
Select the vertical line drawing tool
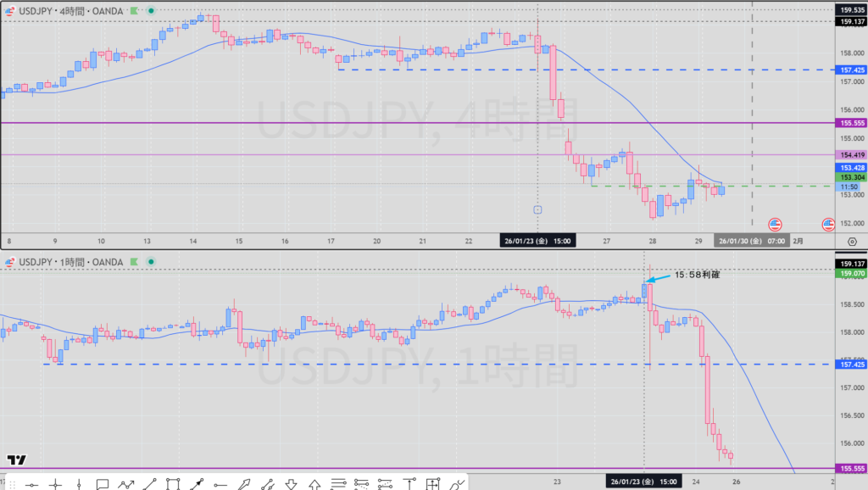79,484
